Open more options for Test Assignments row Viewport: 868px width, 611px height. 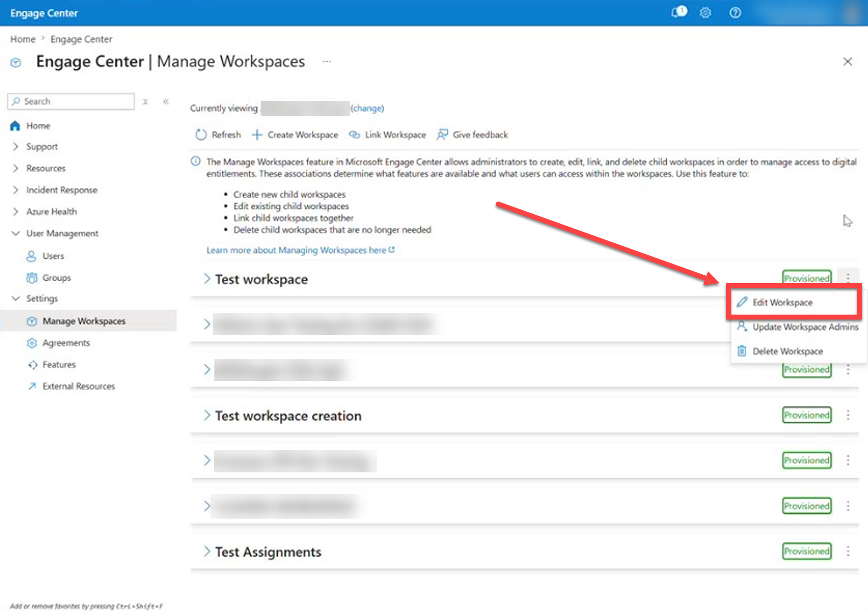tap(848, 551)
